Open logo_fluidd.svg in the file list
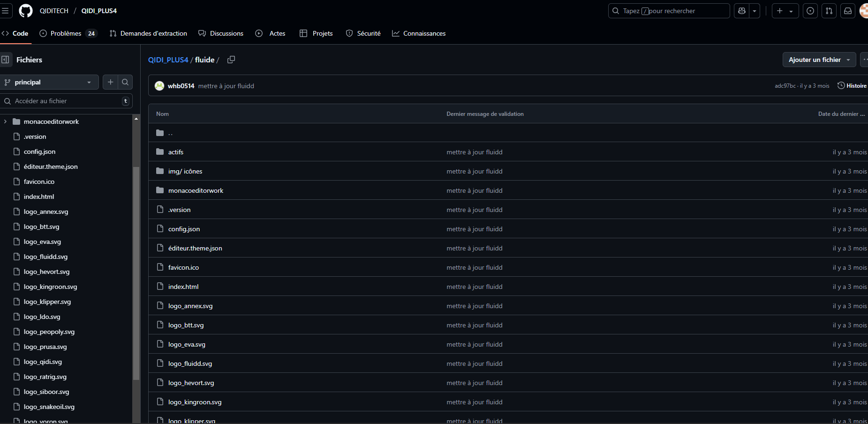 point(190,363)
